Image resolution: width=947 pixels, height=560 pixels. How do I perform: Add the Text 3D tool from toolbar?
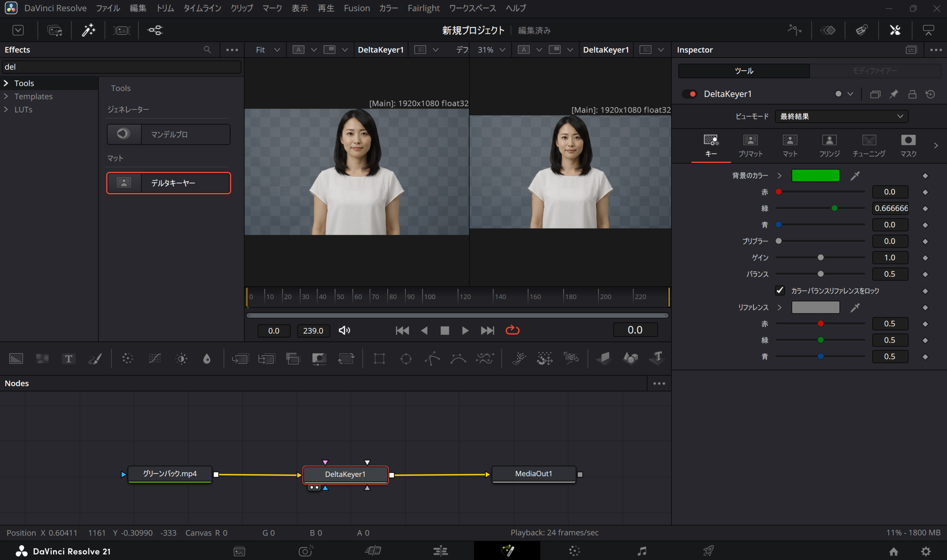coord(657,358)
